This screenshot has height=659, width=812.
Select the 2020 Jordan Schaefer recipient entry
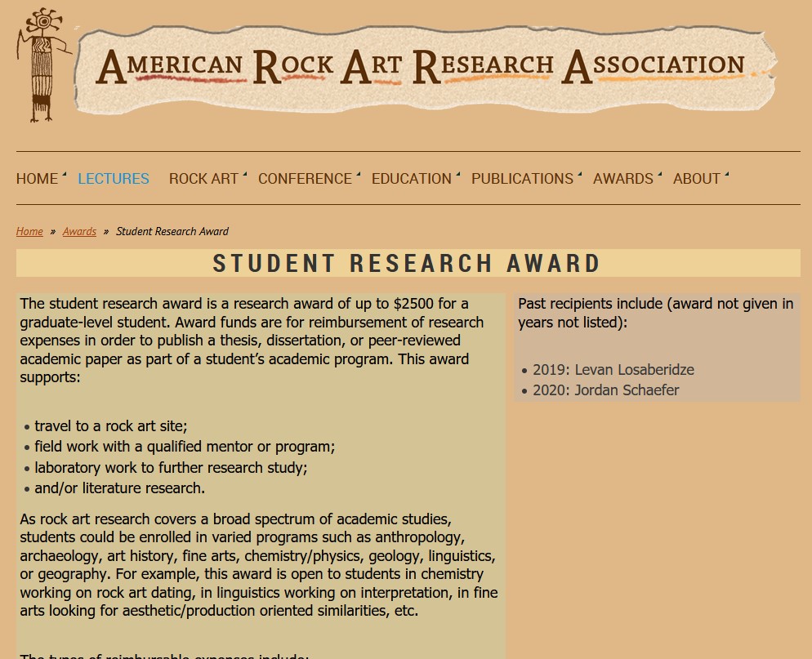[x=605, y=390]
